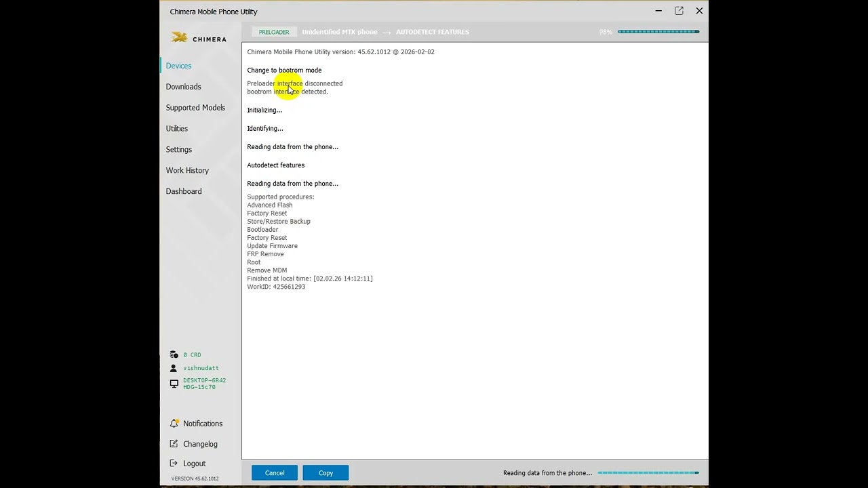Click the '0 CRD' credits balance text
Viewport: 868px width, 488px height.
pyautogui.click(x=192, y=355)
